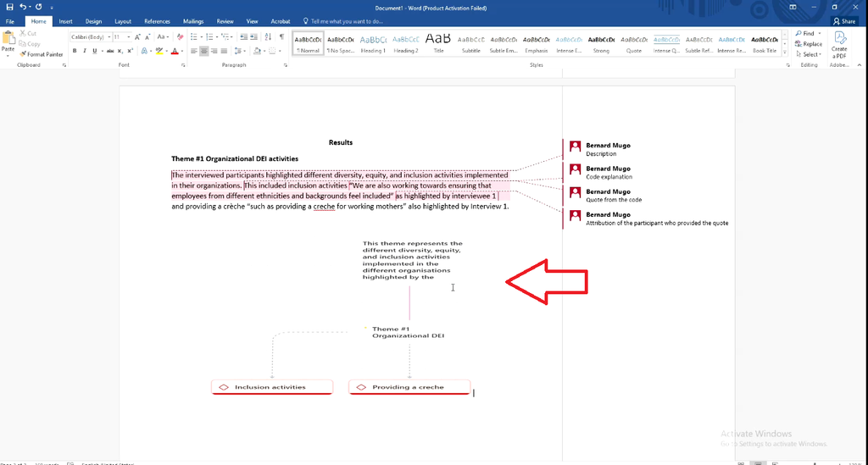Screen dimensions: 868x465
Task: Switch to the Review tab
Action: (225, 21)
